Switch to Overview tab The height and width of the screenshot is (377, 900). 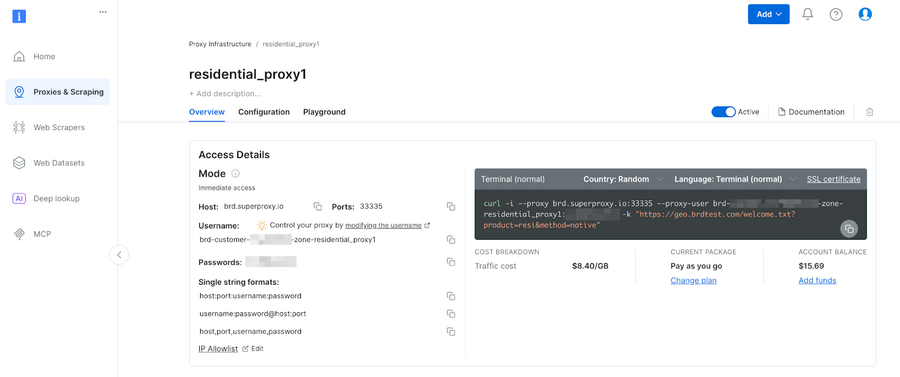point(207,112)
